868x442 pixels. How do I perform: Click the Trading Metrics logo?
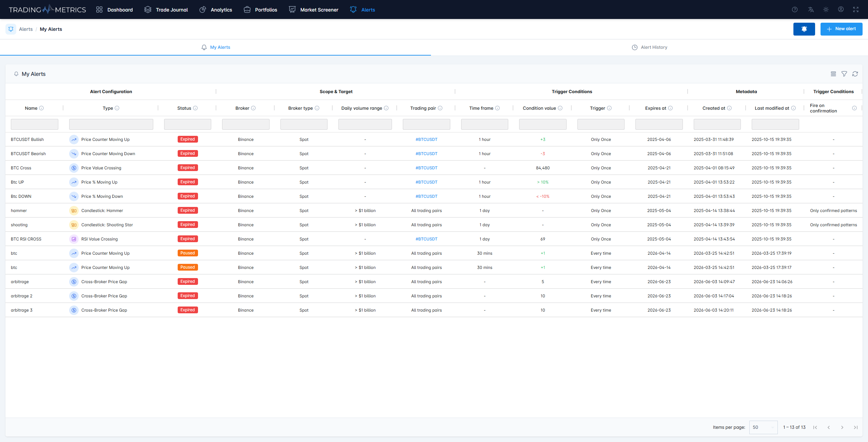47,9
